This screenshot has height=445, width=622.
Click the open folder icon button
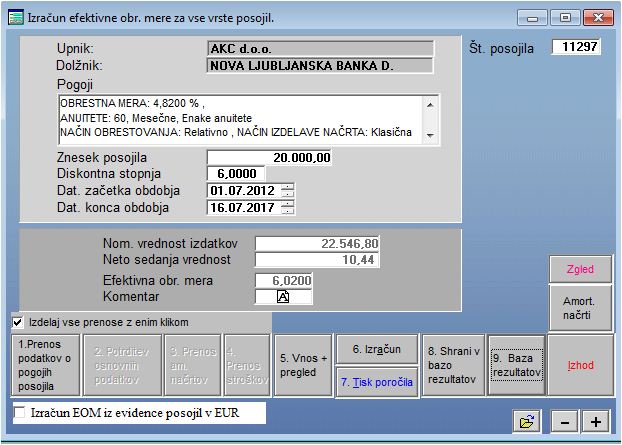coord(525,422)
